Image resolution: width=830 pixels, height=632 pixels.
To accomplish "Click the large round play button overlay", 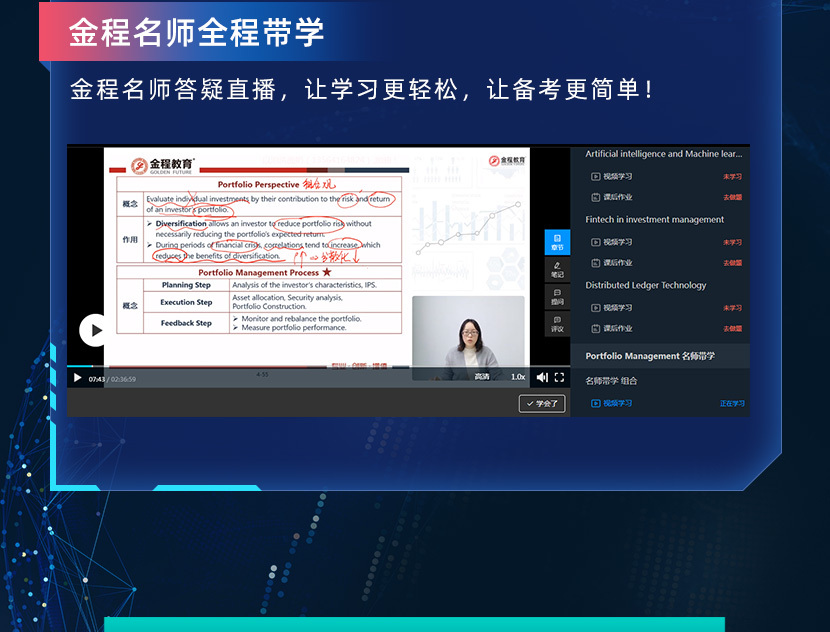I will point(95,329).
